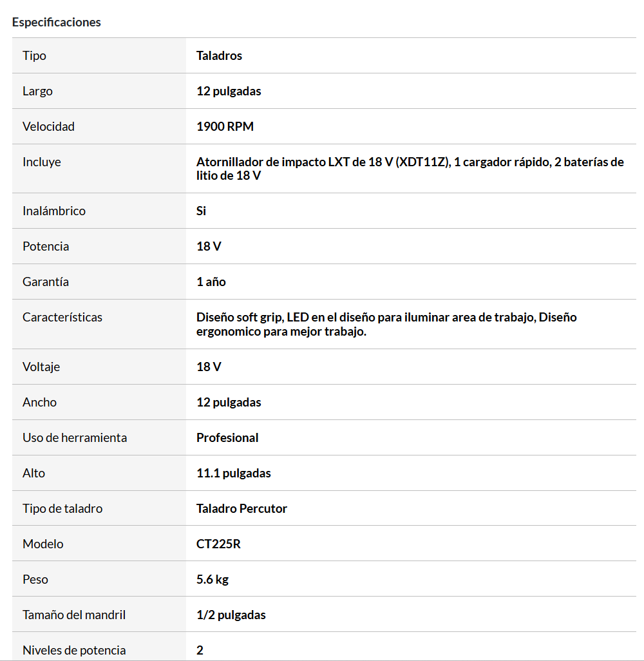
Task: Select the Tipo row label
Action: coord(34,55)
